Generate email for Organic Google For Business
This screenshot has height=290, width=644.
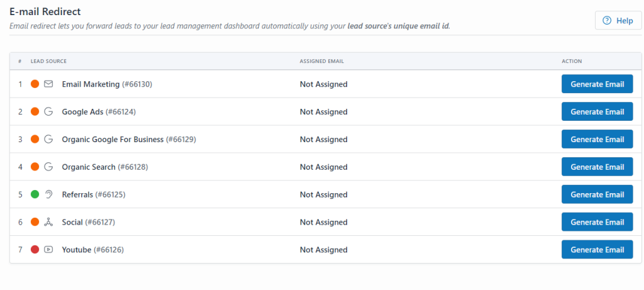(597, 139)
